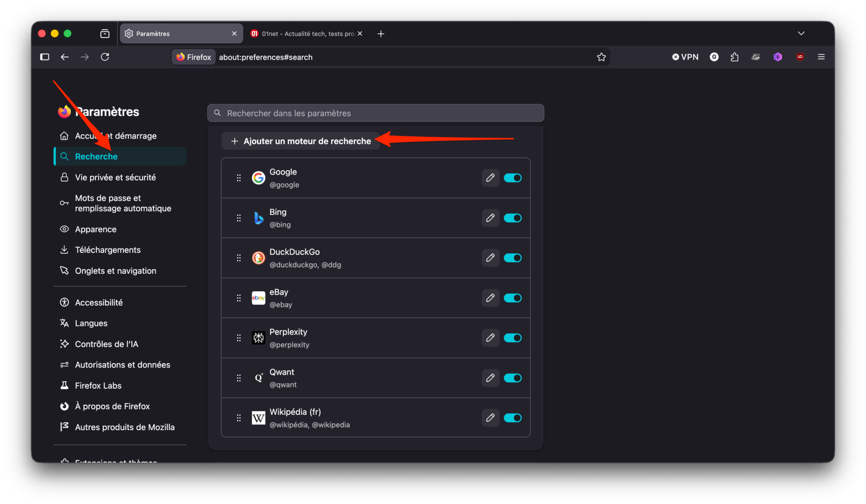Toggle the sidebar panel icon
Viewport: 866px width, 504px height.
(45, 57)
